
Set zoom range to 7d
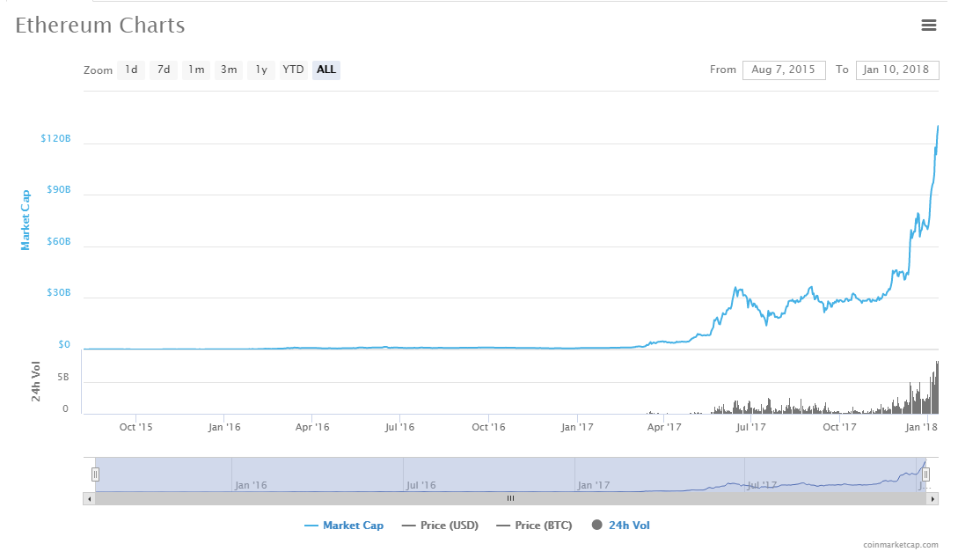pyautogui.click(x=164, y=70)
